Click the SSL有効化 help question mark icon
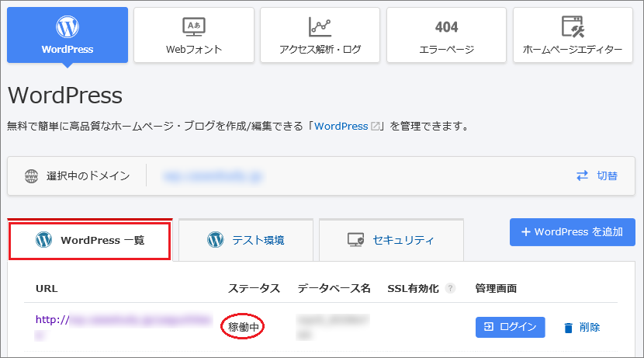 point(450,288)
